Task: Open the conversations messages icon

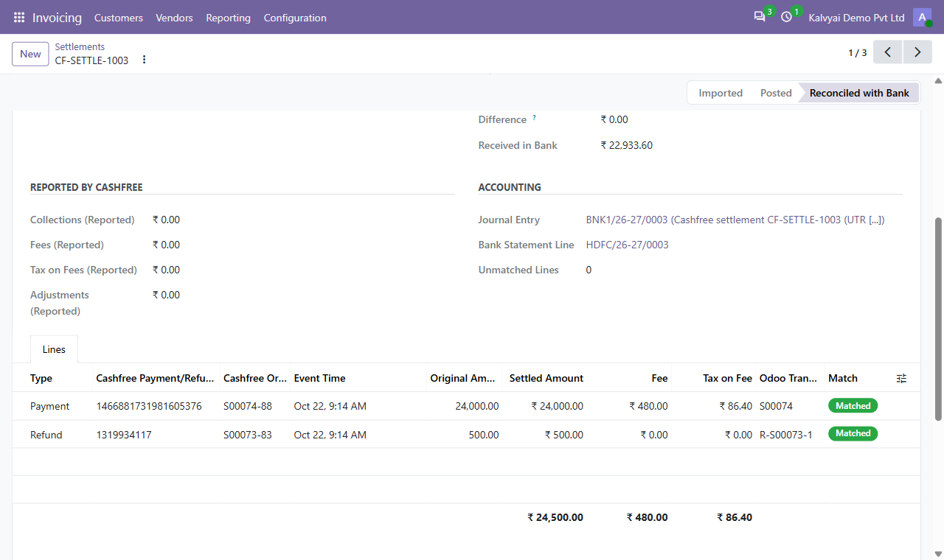Action: tap(760, 17)
